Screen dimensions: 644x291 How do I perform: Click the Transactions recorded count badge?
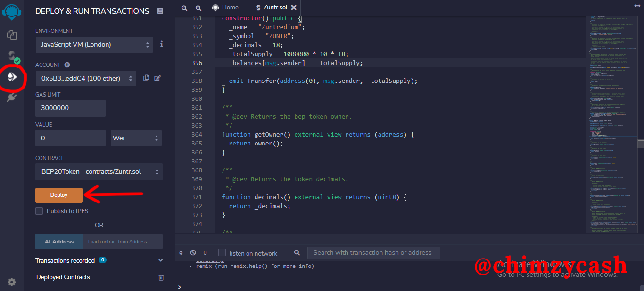102,260
